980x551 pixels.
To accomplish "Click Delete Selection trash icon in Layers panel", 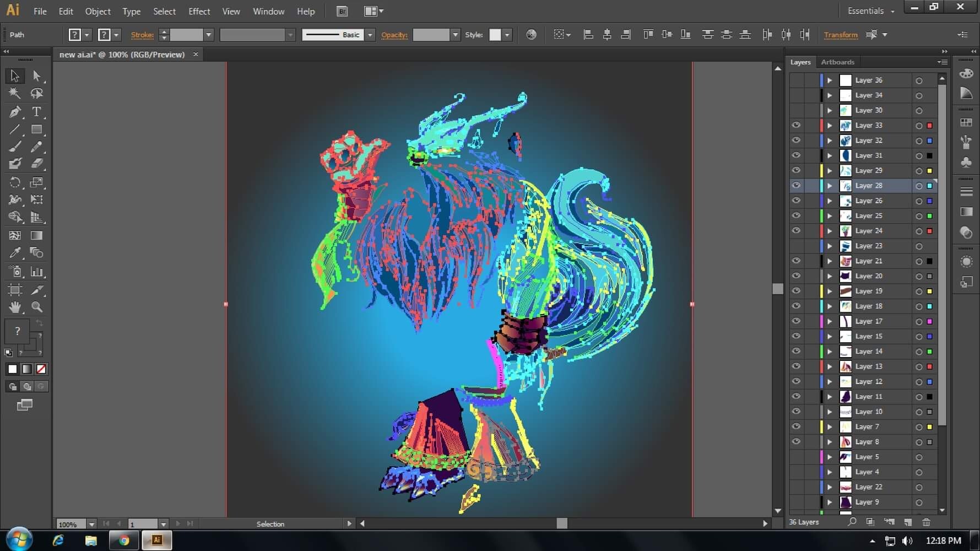I will tap(927, 522).
